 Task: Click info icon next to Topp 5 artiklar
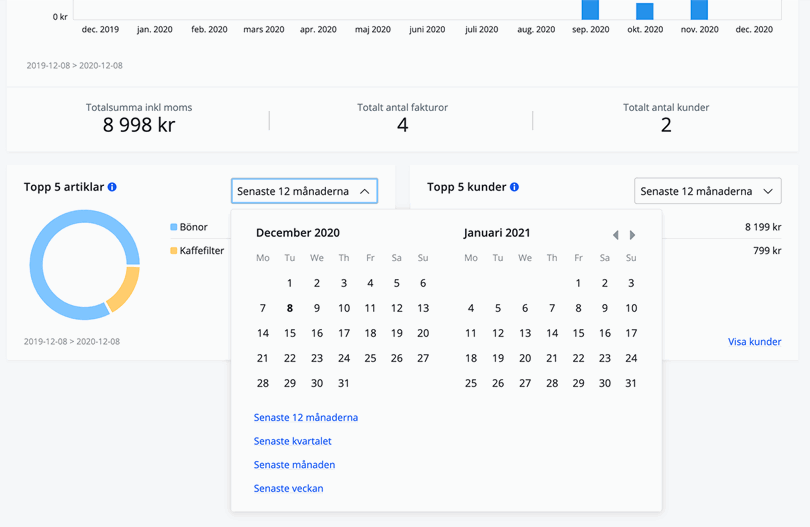112,187
